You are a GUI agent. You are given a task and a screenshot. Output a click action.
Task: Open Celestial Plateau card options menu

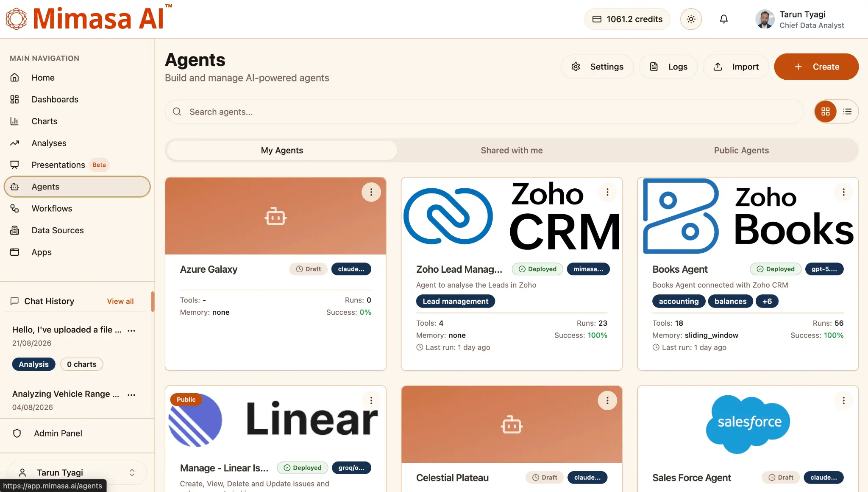click(x=607, y=400)
